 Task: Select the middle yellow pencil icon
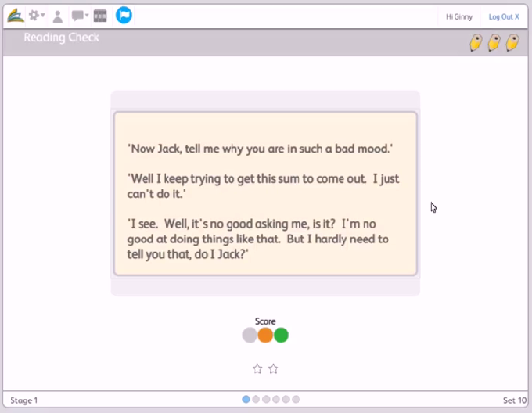(494, 43)
